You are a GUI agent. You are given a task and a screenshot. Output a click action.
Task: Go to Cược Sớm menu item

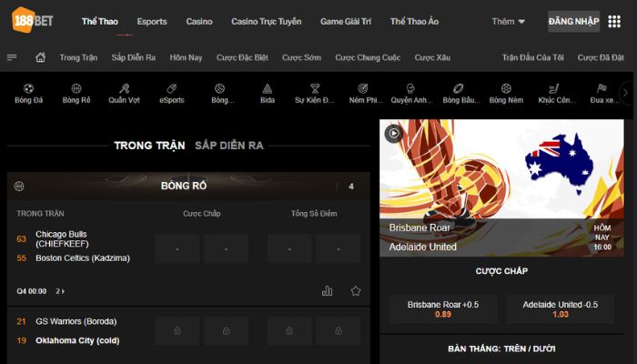pos(301,57)
